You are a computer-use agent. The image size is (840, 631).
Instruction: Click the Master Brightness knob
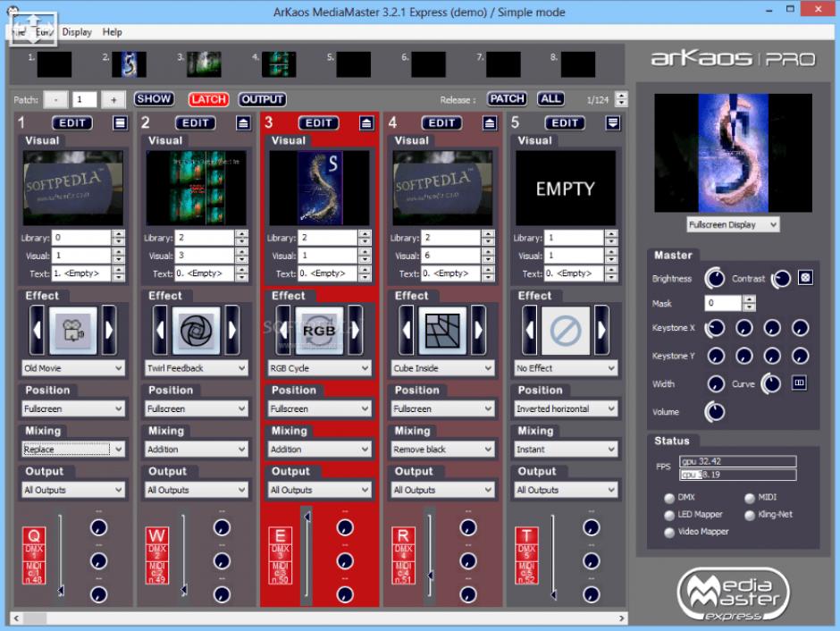pos(715,278)
